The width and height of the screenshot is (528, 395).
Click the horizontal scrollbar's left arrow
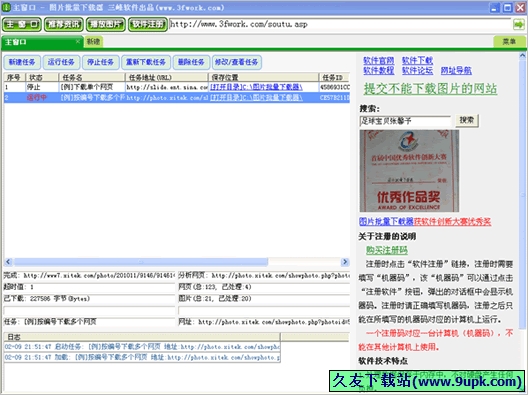pyautogui.click(x=8, y=262)
